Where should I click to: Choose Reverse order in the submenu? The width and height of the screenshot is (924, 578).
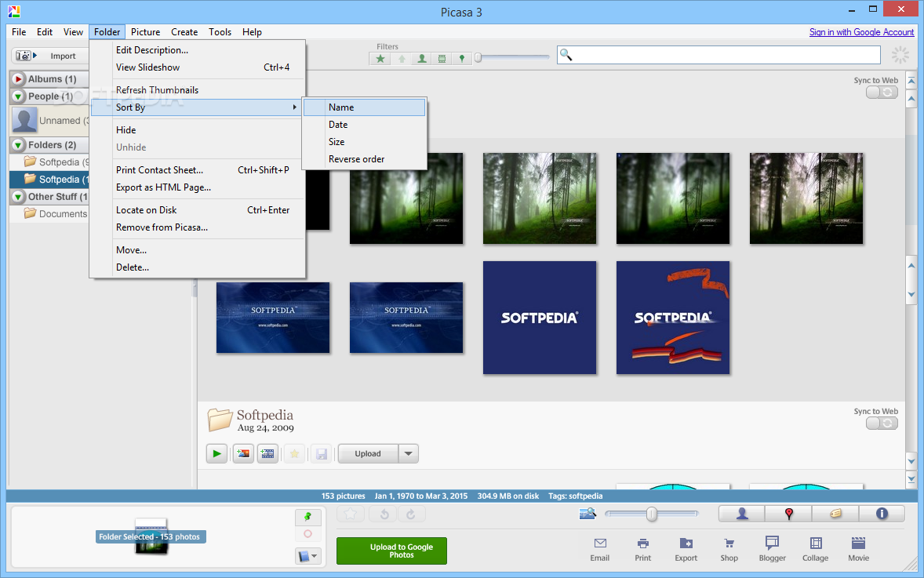(364, 159)
